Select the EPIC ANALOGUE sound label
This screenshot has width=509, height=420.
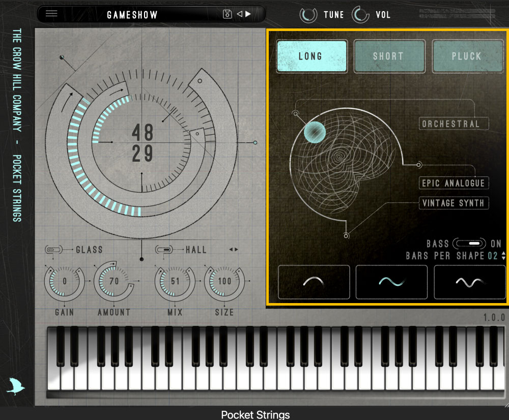point(454,183)
